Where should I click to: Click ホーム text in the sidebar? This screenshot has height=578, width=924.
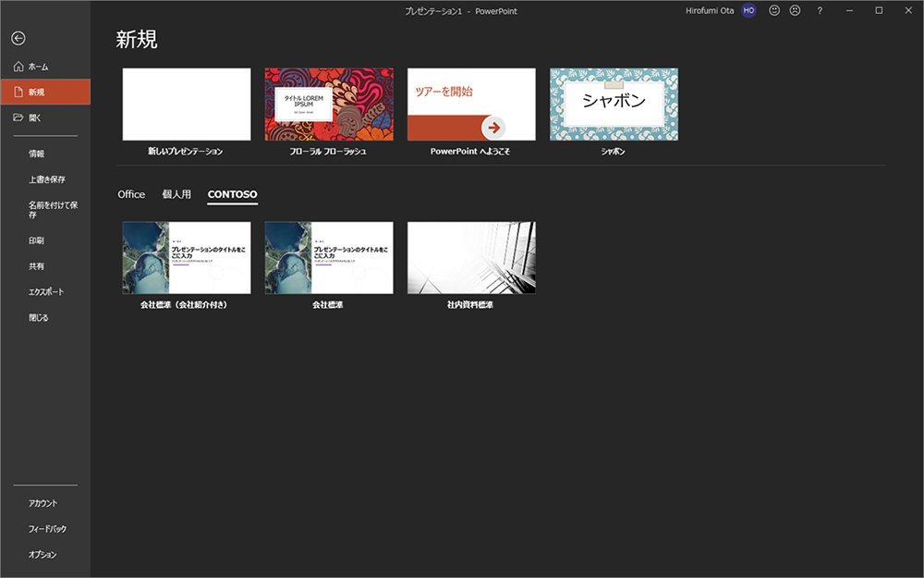tap(39, 67)
